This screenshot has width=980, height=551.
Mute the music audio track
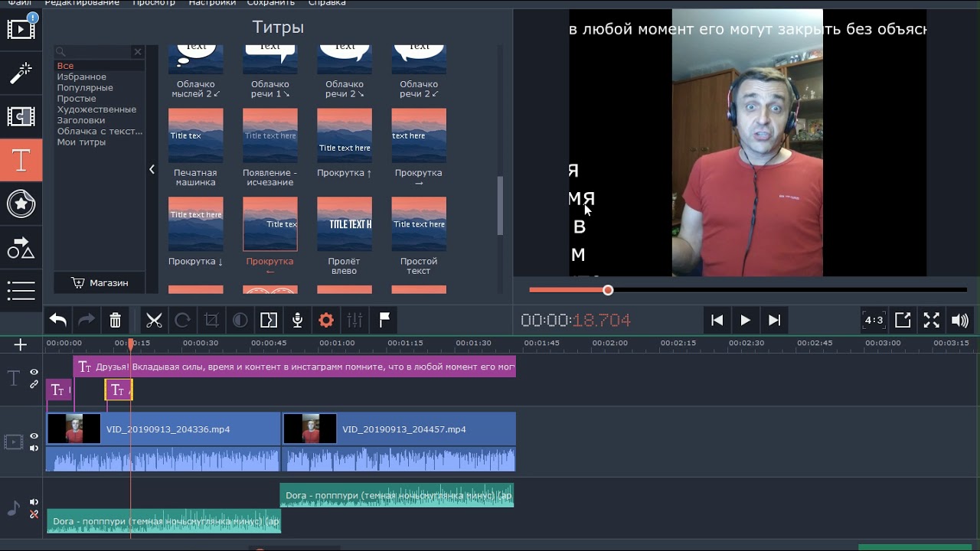point(34,502)
